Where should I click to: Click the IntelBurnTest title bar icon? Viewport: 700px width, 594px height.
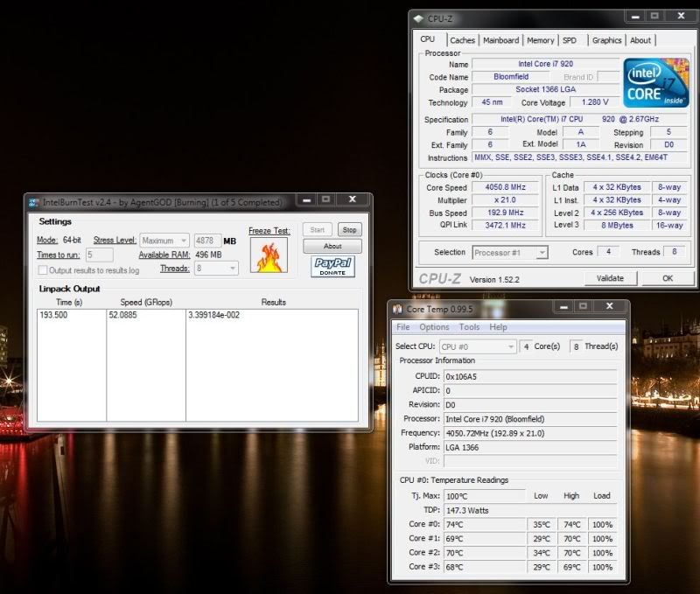pyautogui.click(x=33, y=203)
